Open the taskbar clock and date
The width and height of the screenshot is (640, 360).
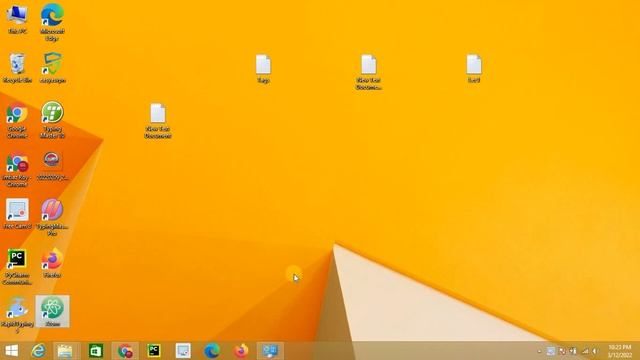click(620, 351)
